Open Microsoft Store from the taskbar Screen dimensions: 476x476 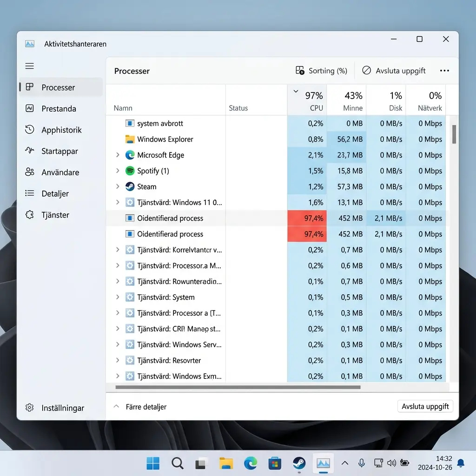click(x=275, y=463)
